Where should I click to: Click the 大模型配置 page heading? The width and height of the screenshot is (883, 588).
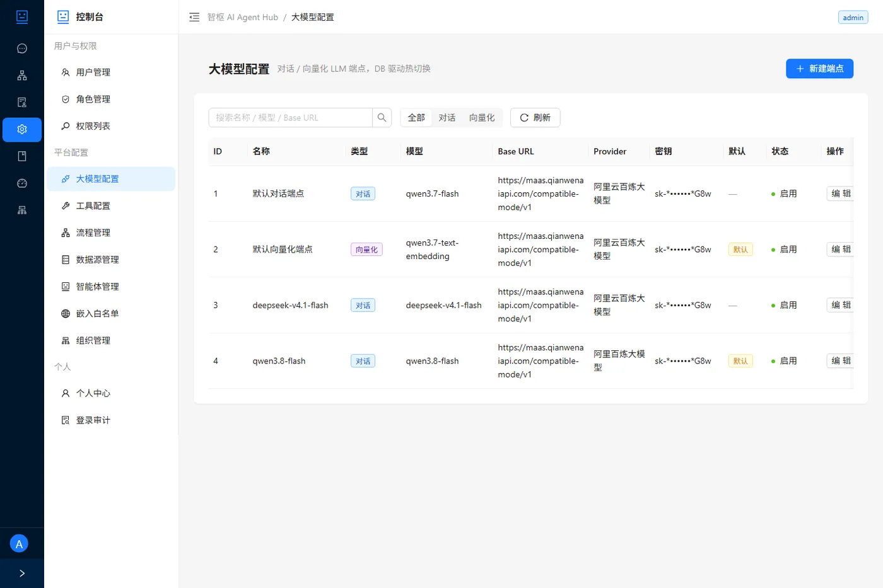pyautogui.click(x=239, y=69)
